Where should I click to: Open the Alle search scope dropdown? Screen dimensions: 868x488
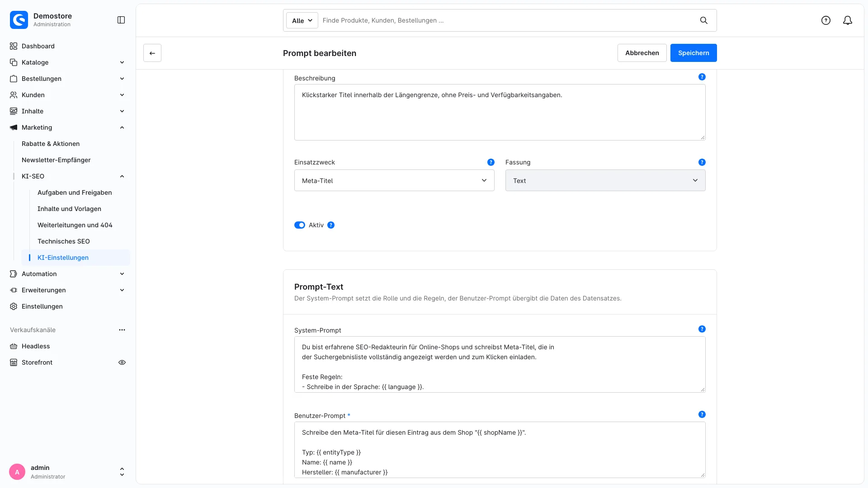(x=302, y=20)
